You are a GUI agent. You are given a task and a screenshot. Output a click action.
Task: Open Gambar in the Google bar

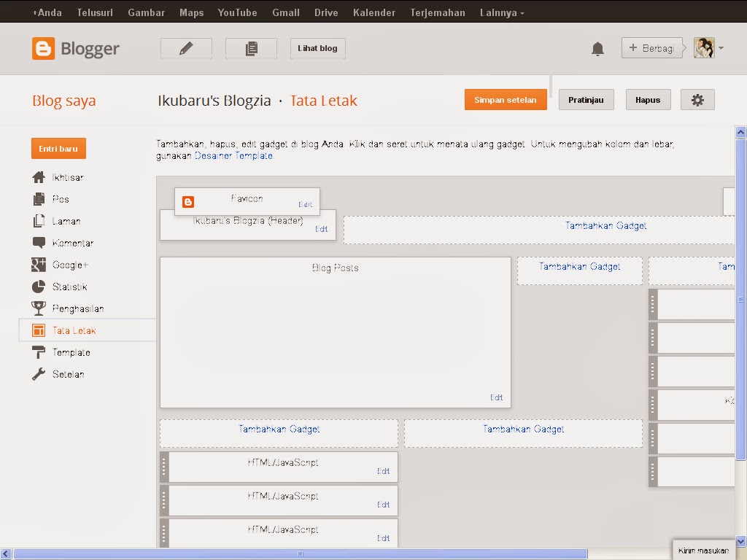[146, 13]
